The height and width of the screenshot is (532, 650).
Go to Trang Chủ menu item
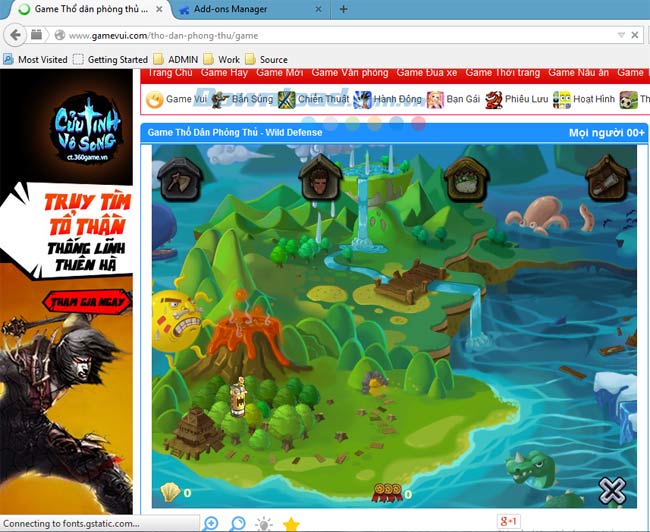point(170,73)
